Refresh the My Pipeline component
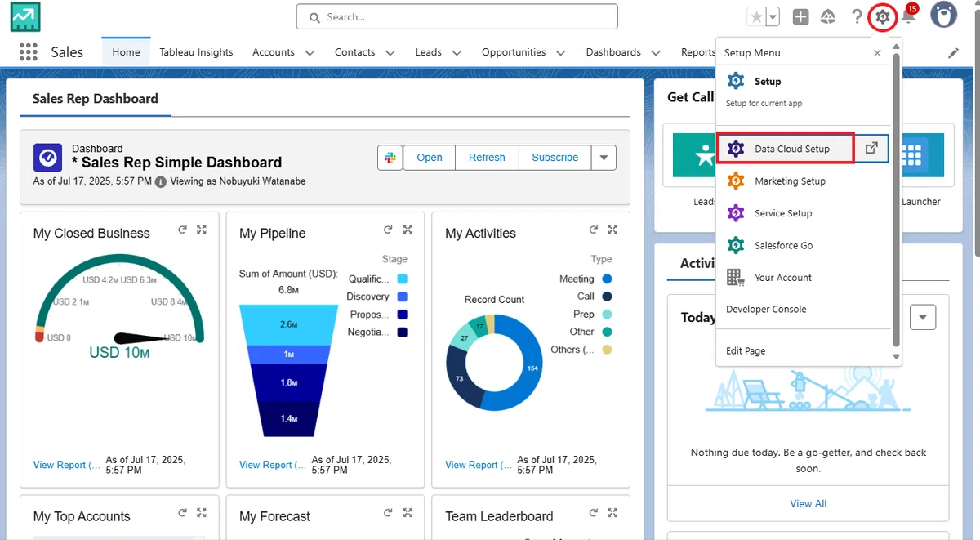This screenshot has height=540, width=980. (x=389, y=230)
